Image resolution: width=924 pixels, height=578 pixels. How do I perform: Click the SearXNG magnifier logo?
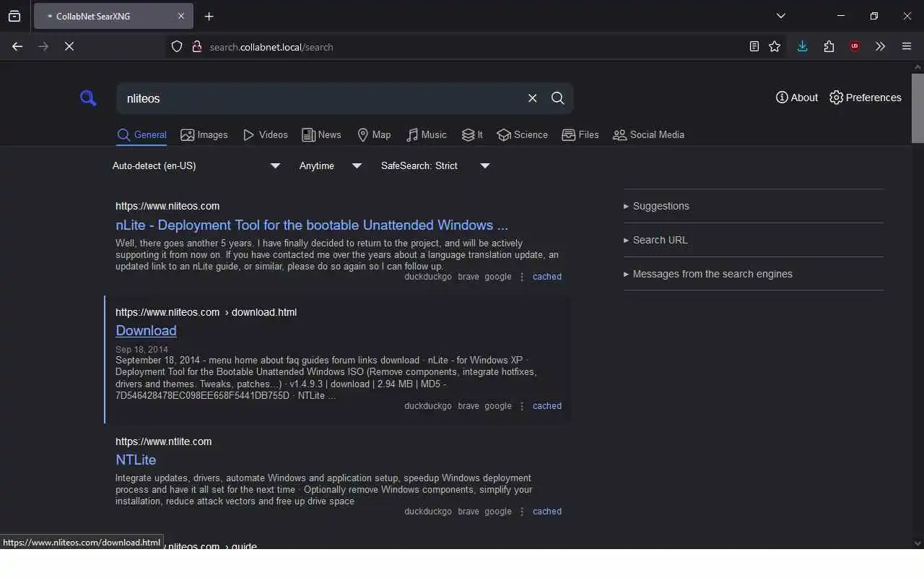point(88,98)
